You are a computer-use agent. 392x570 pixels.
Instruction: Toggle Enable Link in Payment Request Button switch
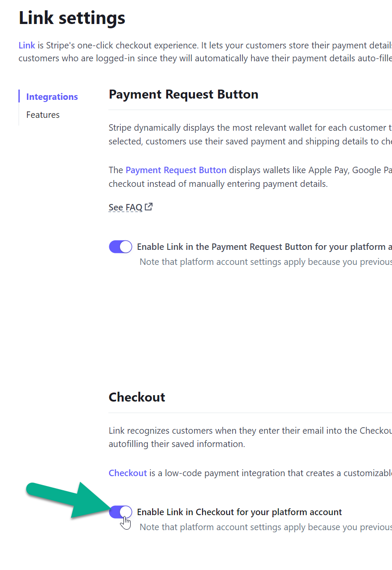click(x=120, y=247)
